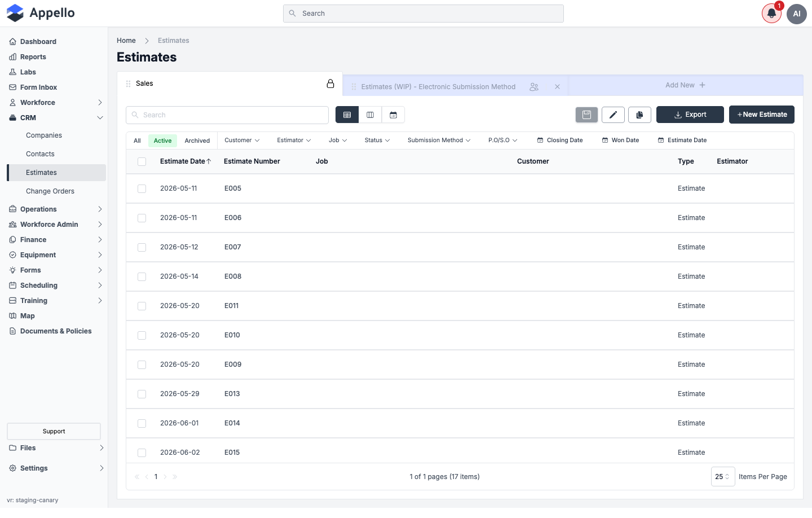Change items per page dropdown
Image resolution: width=812 pixels, height=518 pixels.
[723, 477]
